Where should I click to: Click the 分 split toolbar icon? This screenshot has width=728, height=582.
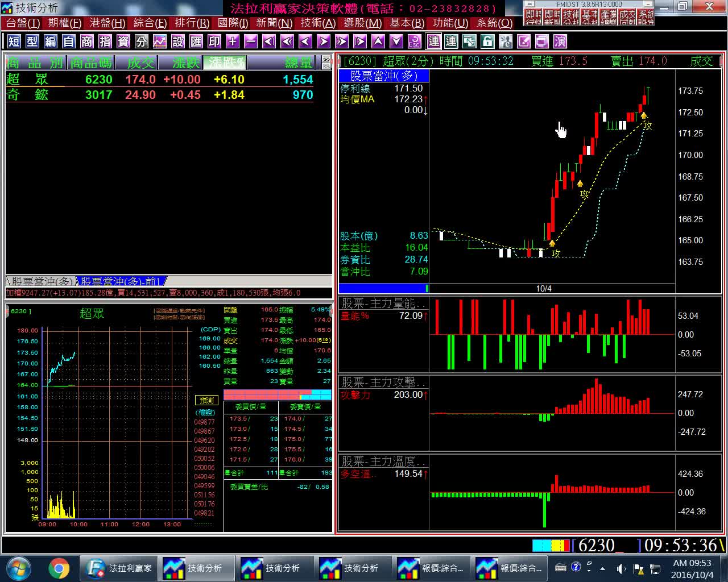[x=142, y=41]
